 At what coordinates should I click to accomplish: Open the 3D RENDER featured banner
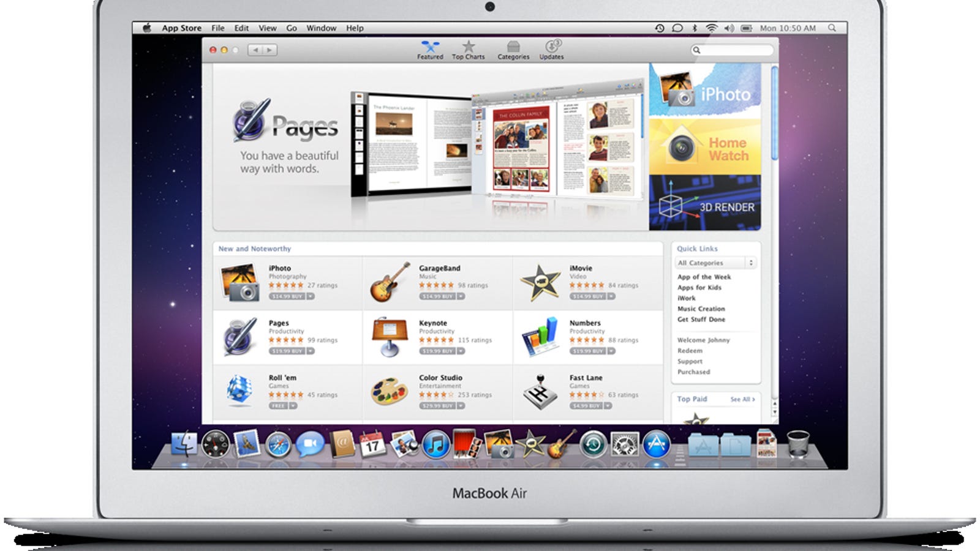coord(705,203)
